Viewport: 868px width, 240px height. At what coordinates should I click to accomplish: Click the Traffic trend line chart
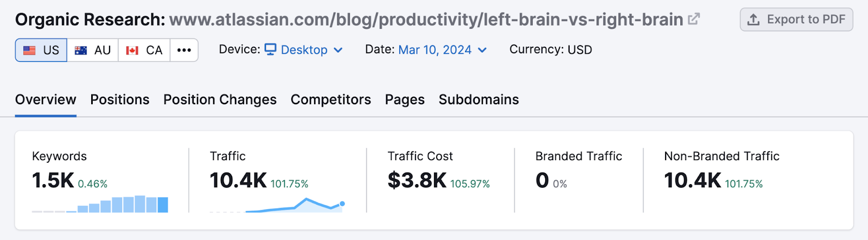click(x=277, y=205)
